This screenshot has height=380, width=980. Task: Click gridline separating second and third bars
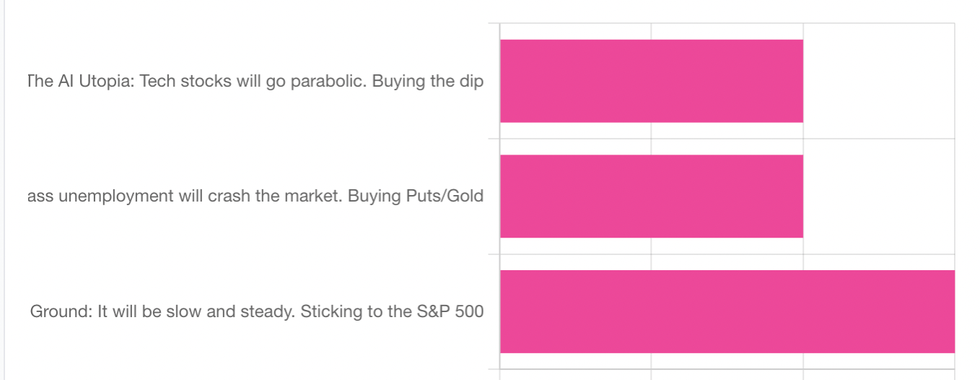click(x=727, y=254)
